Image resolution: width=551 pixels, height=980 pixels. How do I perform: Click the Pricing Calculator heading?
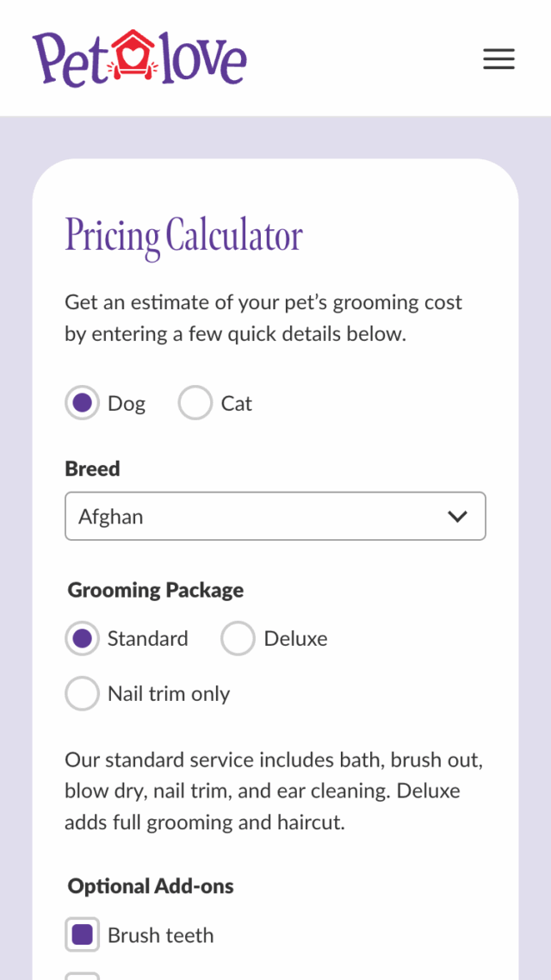pos(184,236)
